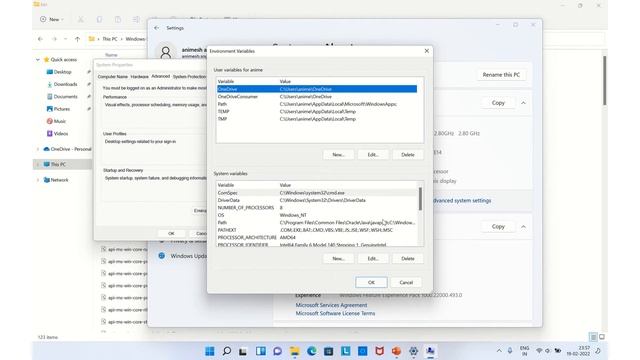Screen dimensions: 640x360
Task: Open Widgets from the taskbar
Action: 260,351
